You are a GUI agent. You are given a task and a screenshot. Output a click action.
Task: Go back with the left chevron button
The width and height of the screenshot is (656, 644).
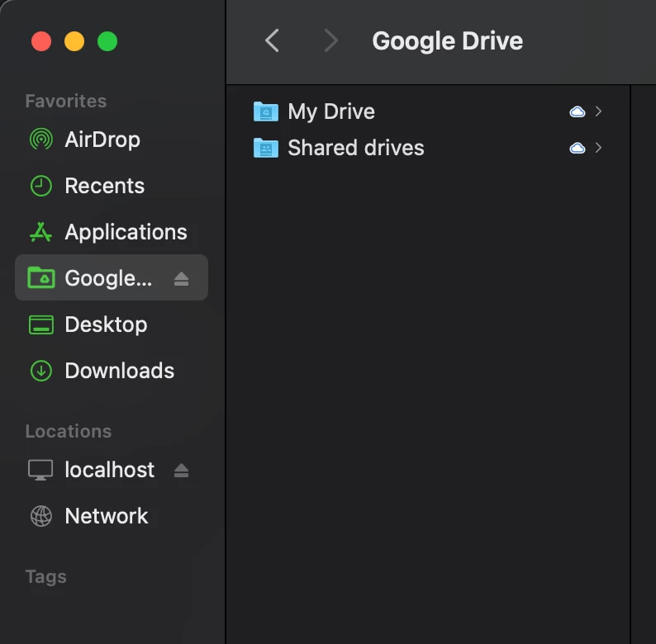[x=273, y=41]
